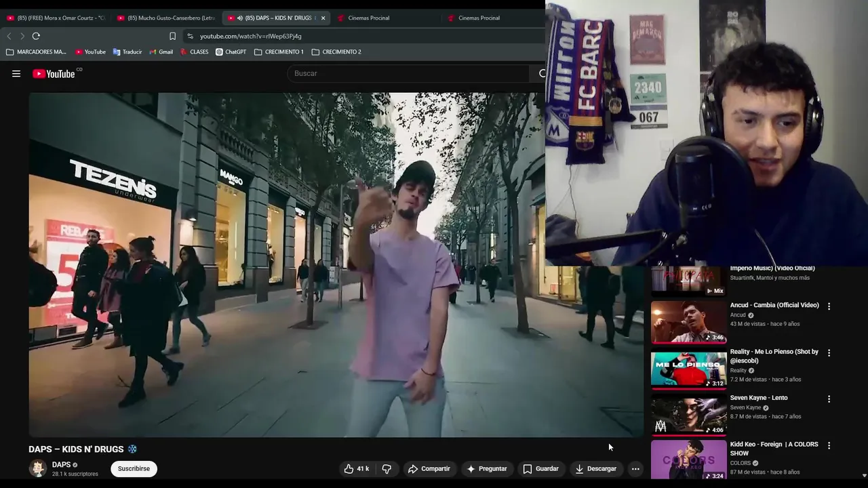Viewport: 868px width, 488px height.
Task: Click Guardar to save the video
Action: point(541,468)
